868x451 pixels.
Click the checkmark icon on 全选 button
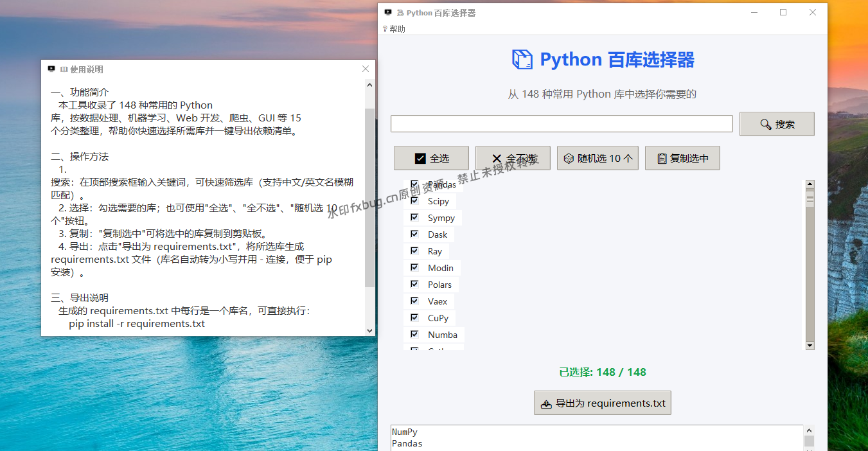tap(420, 159)
